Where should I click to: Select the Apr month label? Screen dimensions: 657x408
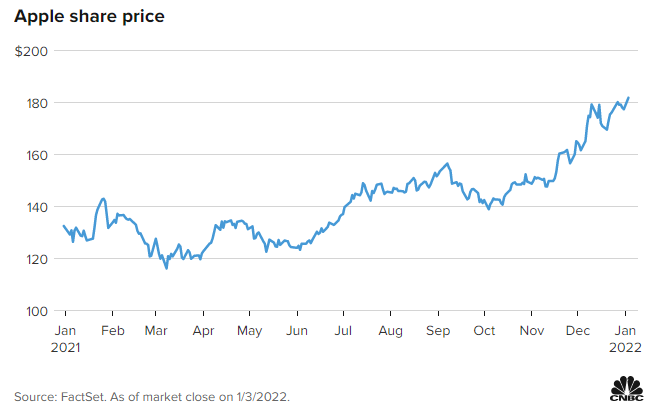(203, 330)
